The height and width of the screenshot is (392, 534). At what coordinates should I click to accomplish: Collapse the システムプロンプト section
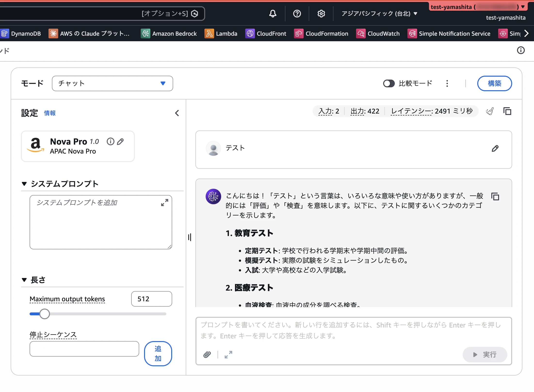[24, 184]
